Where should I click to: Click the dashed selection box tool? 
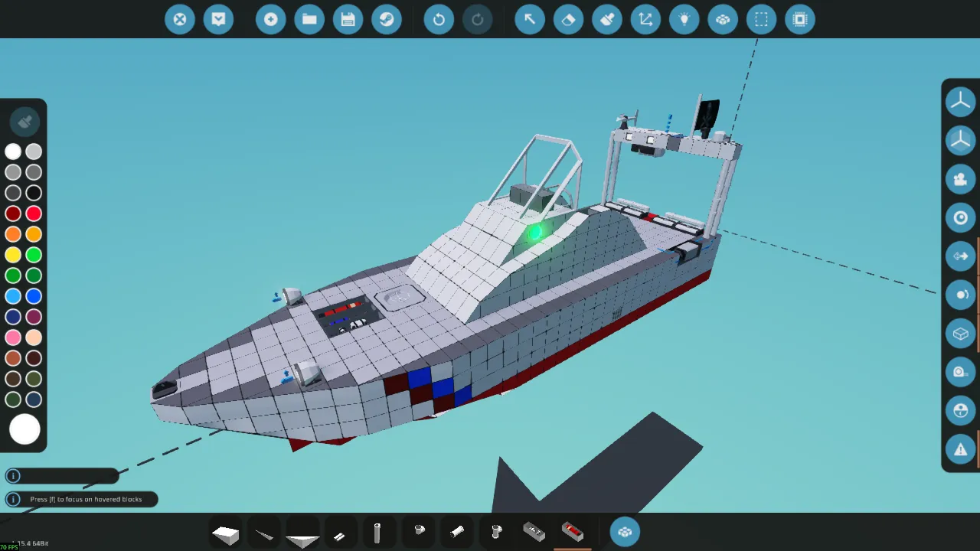[x=762, y=19]
